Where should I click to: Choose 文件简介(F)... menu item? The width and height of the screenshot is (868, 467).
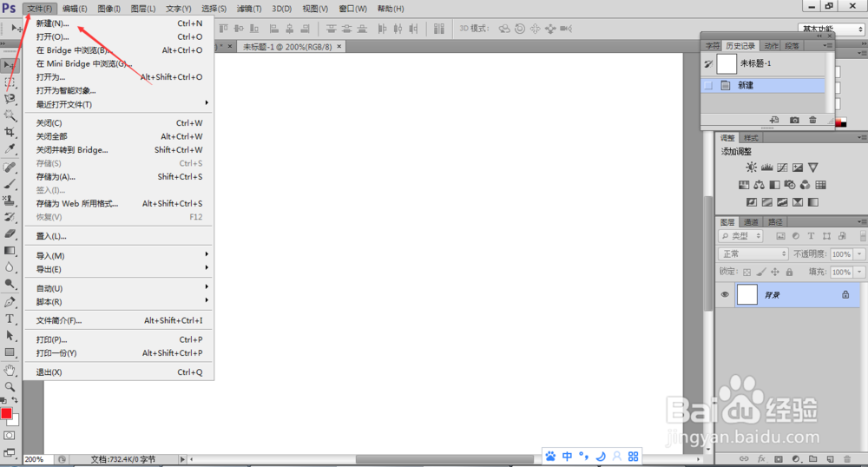(x=118, y=320)
